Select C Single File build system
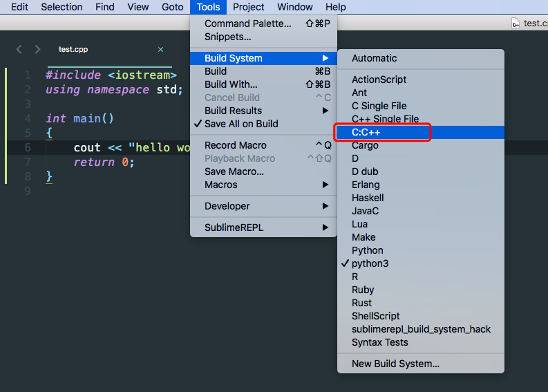Screen dimensions: 548x392 tap(421, 106)
